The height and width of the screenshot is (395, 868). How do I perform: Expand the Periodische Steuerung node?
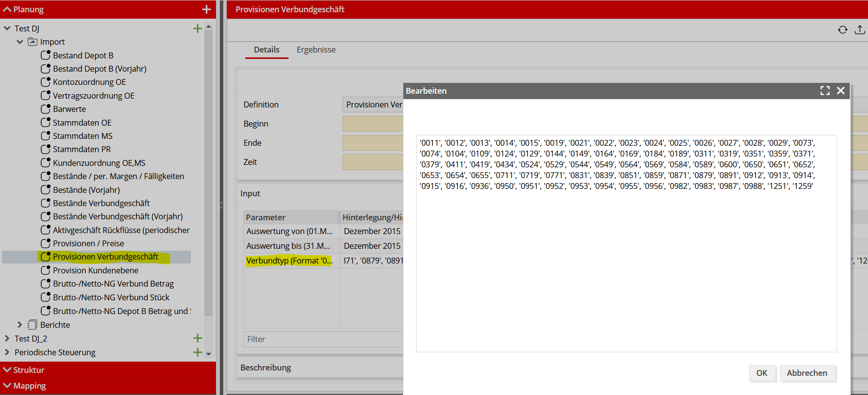[x=7, y=352]
